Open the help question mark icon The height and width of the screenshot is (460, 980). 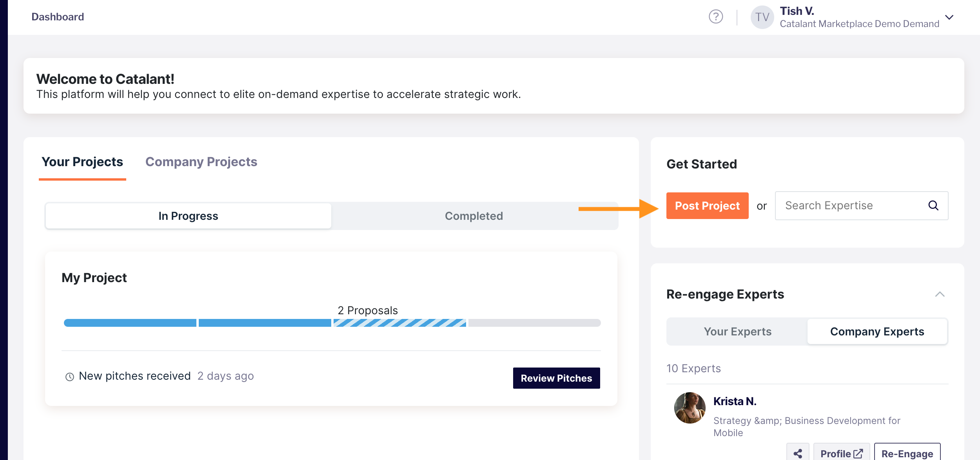tap(716, 17)
